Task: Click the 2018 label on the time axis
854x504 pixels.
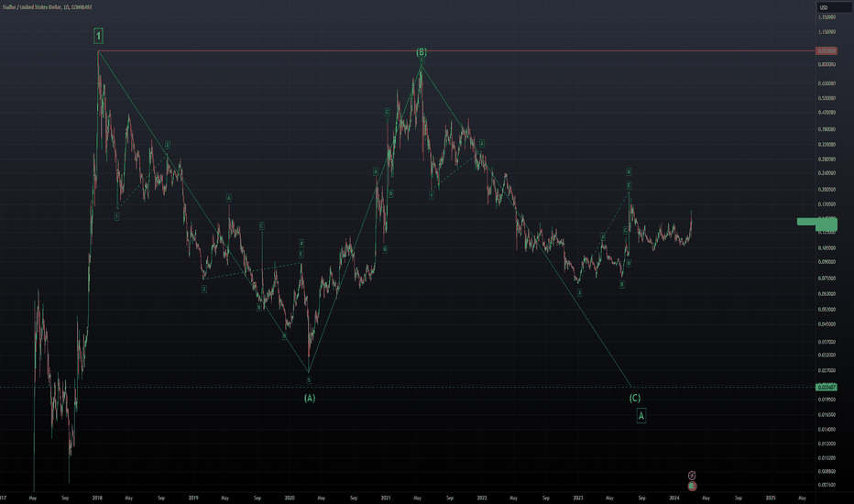Action: [97, 498]
